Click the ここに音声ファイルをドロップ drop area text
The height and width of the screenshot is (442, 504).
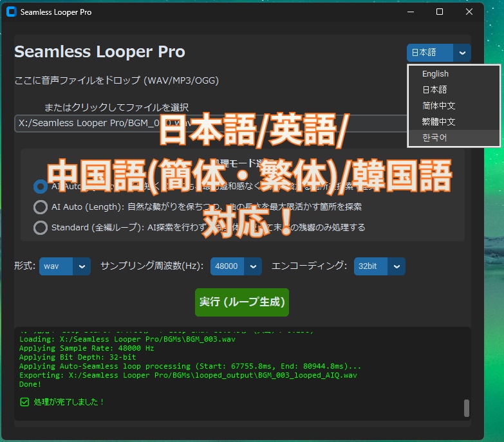117,80
